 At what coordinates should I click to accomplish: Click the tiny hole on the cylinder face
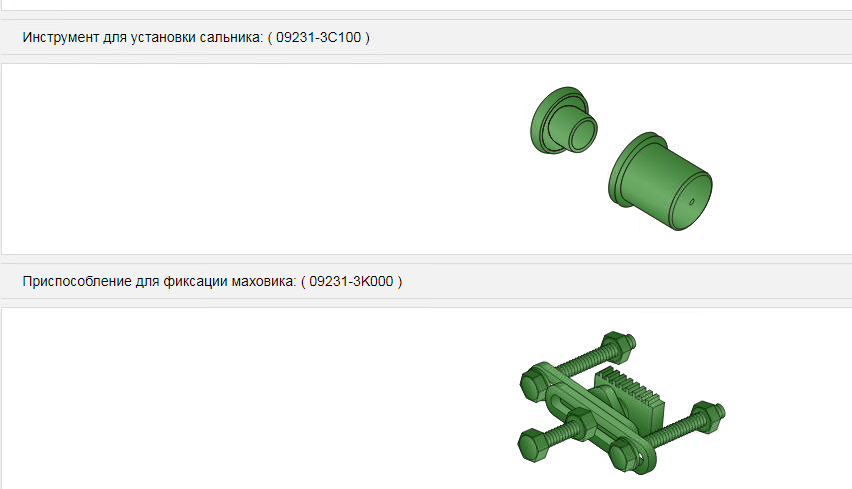click(x=692, y=202)
